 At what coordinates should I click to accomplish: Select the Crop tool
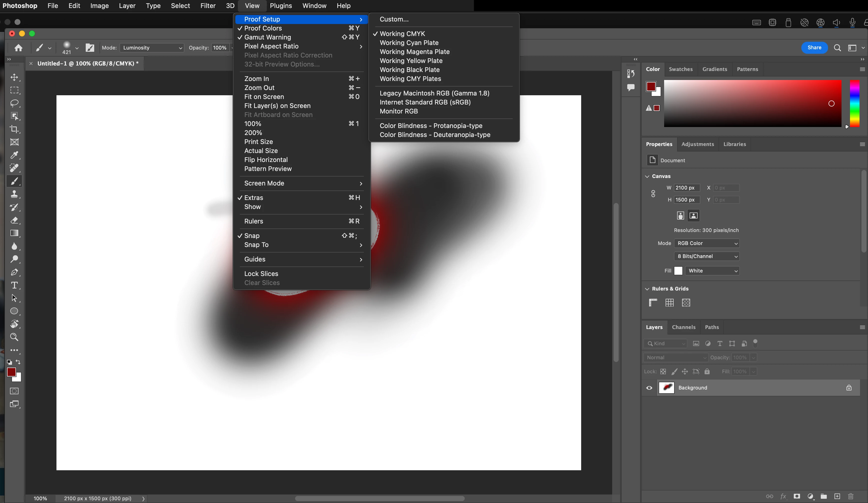14,129
